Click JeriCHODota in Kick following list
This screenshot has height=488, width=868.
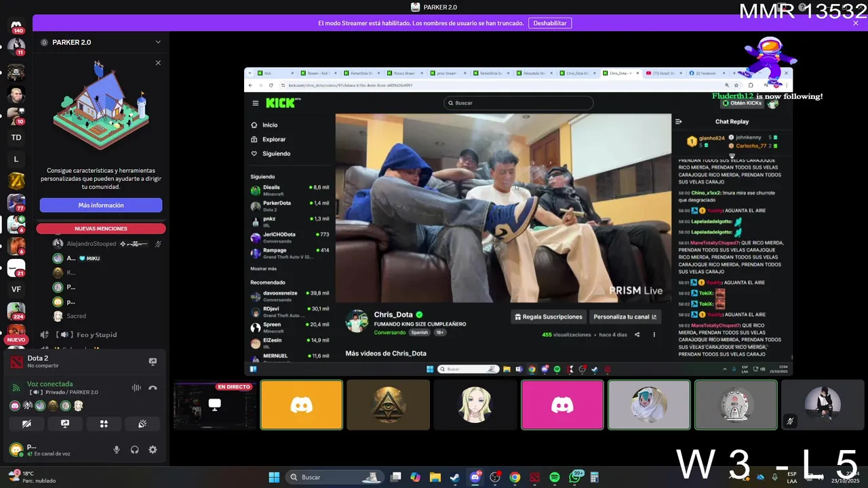pyautogui.click(x=290, y=237)
